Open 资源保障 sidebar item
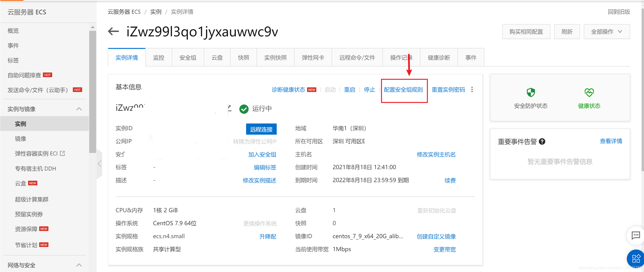Image resolution: width=644 pixels, height=272 pixels. pyautogui.click(x=26, y=229)
